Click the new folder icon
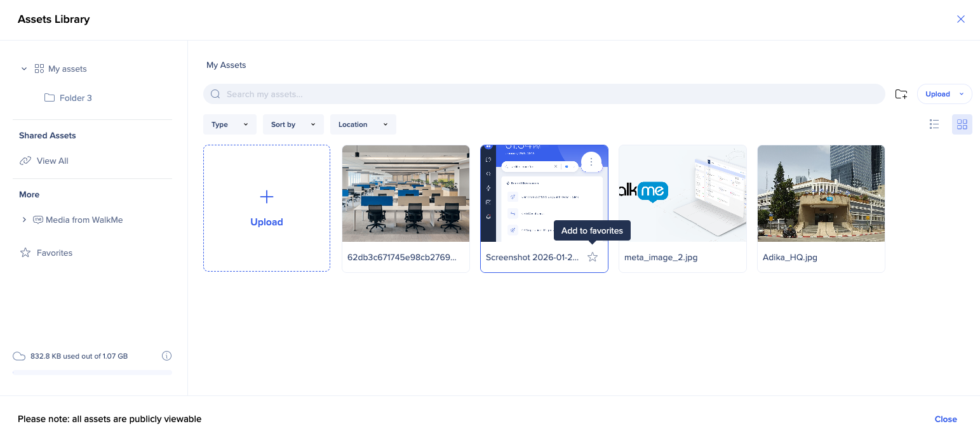This screenshot has width=980, height=443. point(901,94)
